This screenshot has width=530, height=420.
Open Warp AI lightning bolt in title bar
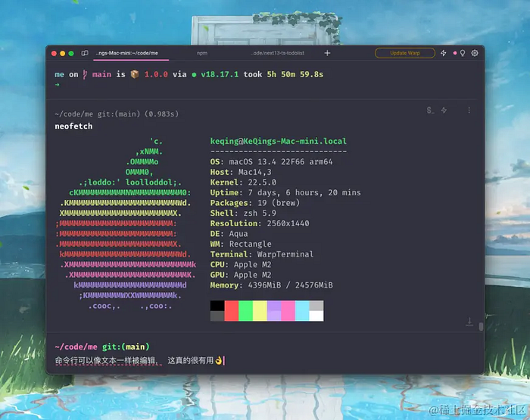[x=444, y=53]
